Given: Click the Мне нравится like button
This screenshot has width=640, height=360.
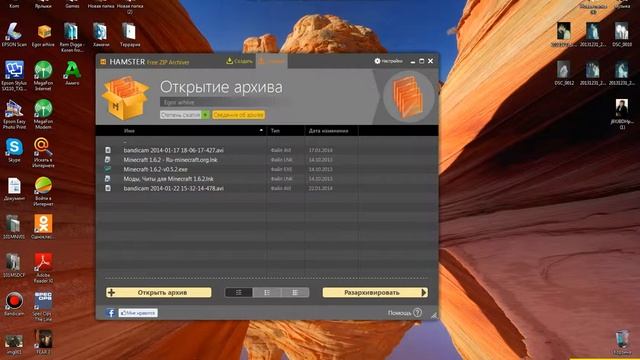Looking at the screenshot, I should pyautogui.click(x=138, y=313).
